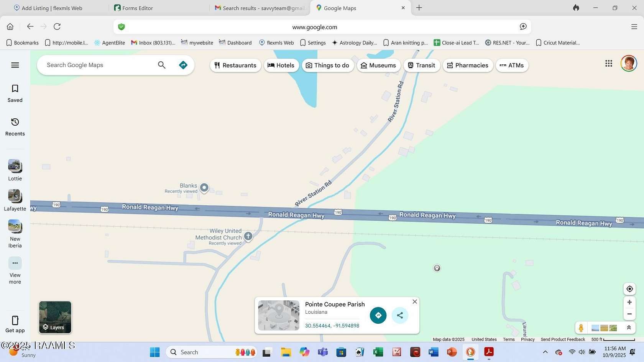This screenshot has width=644, height=362.
Task: Collapse the bottom-right controls with the chevron
Action: pos(629,328)
